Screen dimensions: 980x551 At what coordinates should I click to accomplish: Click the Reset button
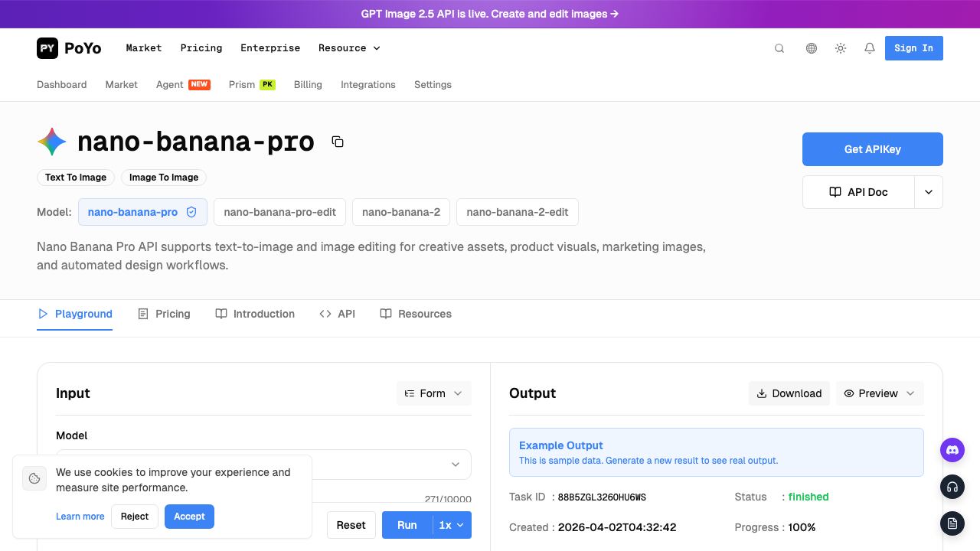(351, 525)
